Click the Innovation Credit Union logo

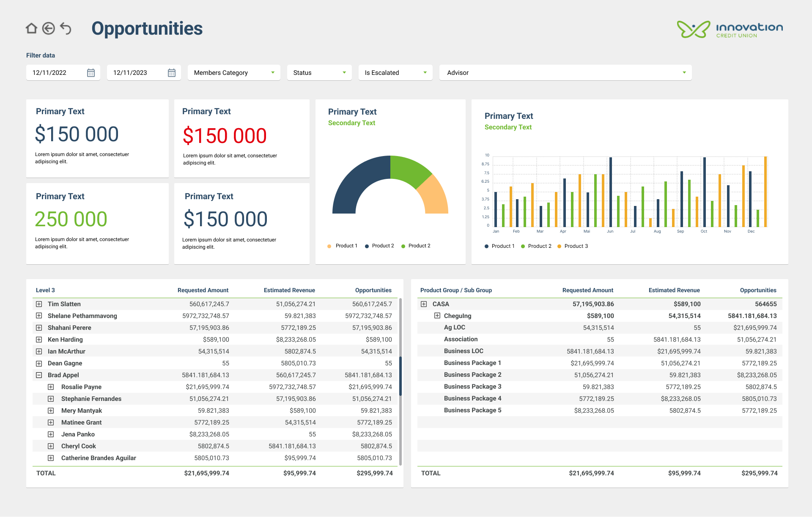tap(730, 29)
